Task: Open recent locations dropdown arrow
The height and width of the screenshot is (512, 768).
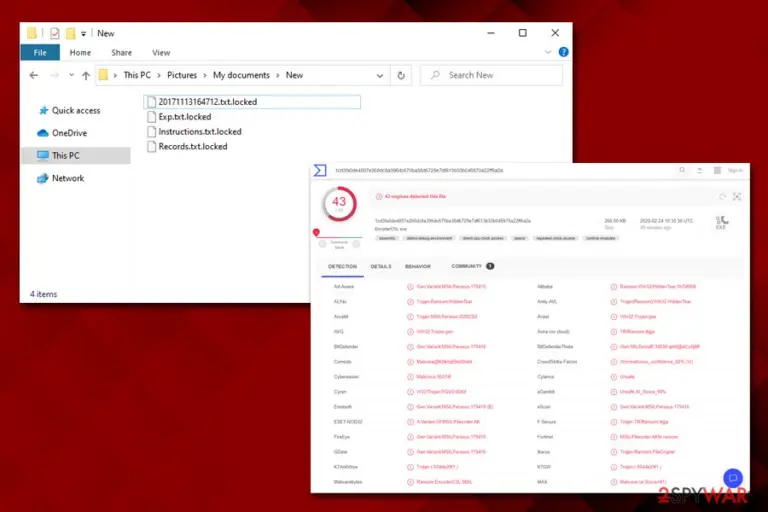Action: [x=72, y=75]
